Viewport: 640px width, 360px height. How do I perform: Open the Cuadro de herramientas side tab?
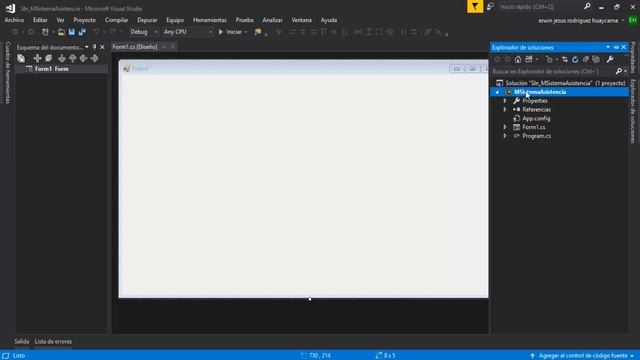pos(7,73)
